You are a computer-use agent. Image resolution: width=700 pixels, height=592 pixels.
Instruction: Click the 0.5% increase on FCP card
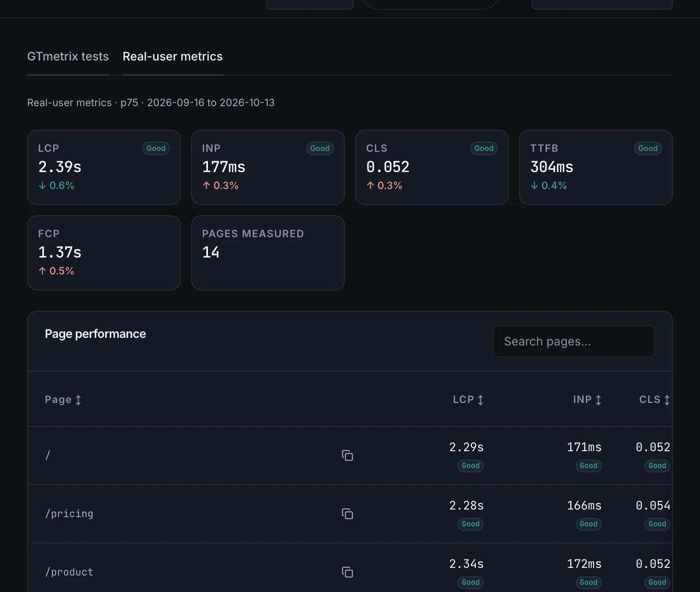pyautogui.click(x=57, y=271)
